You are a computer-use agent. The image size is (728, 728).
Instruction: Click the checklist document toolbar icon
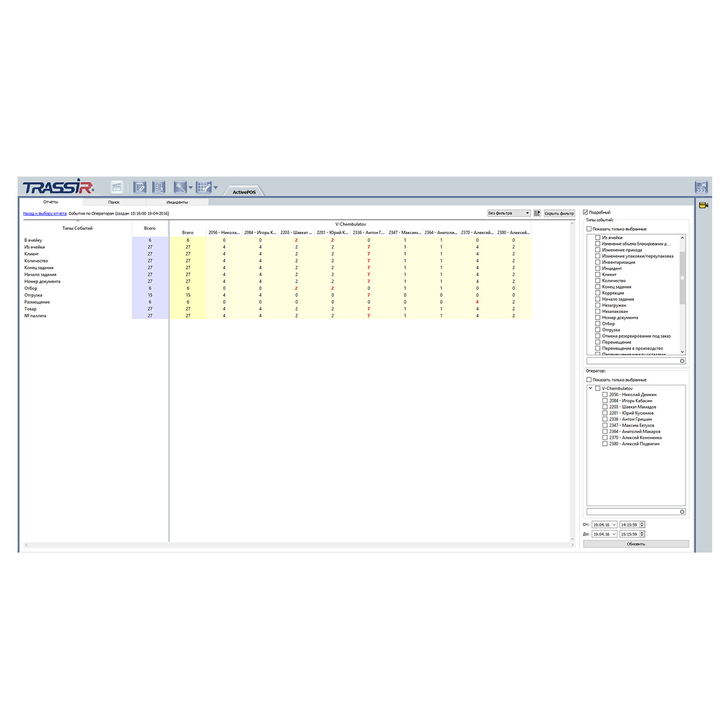tap(158, 187)
